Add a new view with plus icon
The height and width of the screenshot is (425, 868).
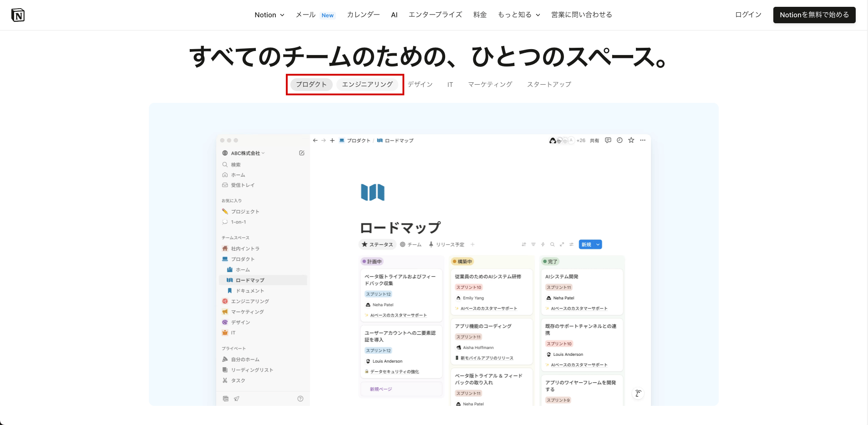pyautogui.click(x=472, y=245)
